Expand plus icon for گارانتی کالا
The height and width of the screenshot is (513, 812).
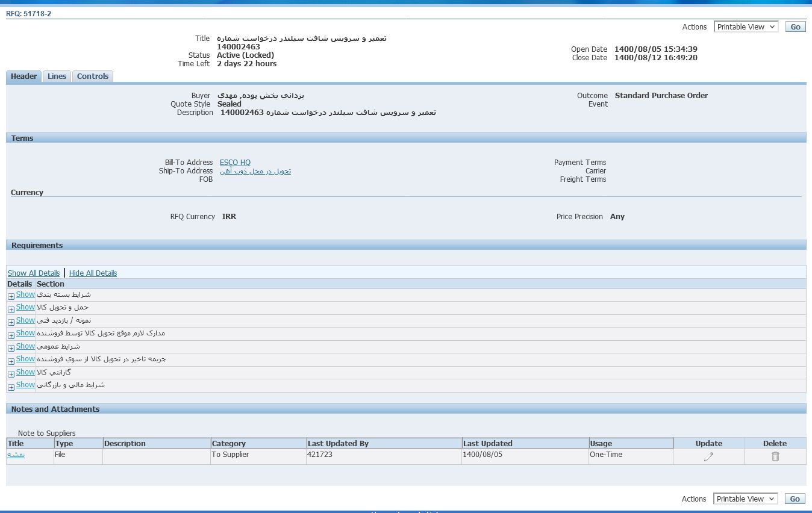[x=11, y=374]
